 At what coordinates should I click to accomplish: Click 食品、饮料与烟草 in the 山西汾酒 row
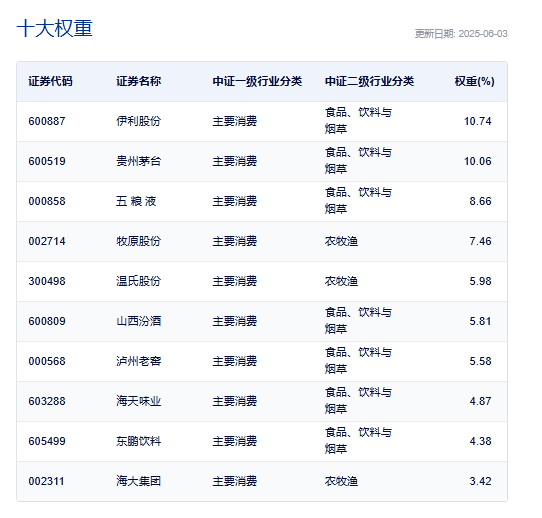click(x=358, y=321)
